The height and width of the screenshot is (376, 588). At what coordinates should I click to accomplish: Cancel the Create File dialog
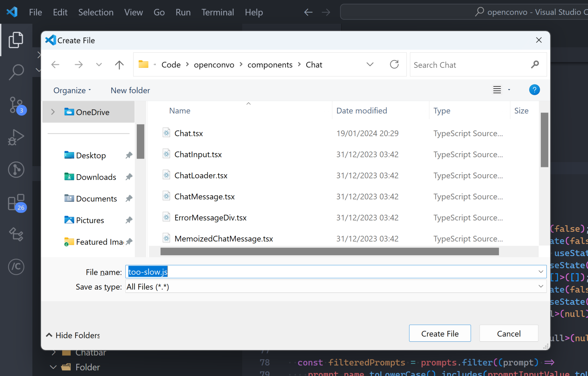509,333
